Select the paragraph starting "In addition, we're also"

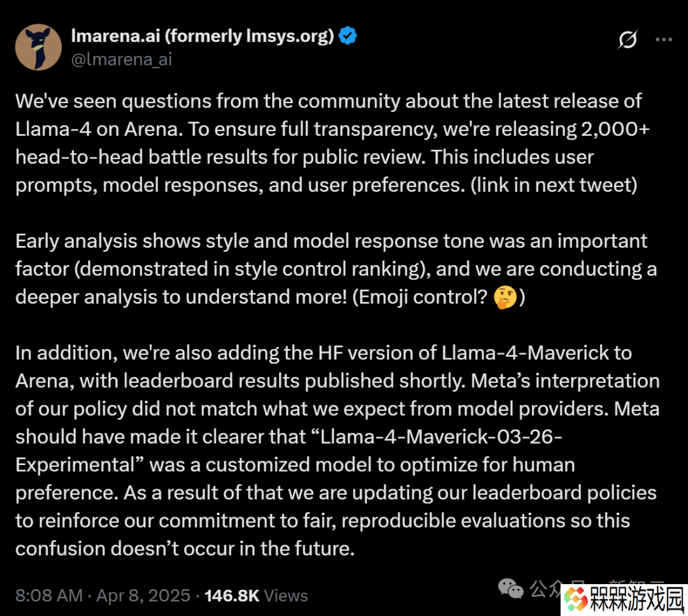coord(338,450)
